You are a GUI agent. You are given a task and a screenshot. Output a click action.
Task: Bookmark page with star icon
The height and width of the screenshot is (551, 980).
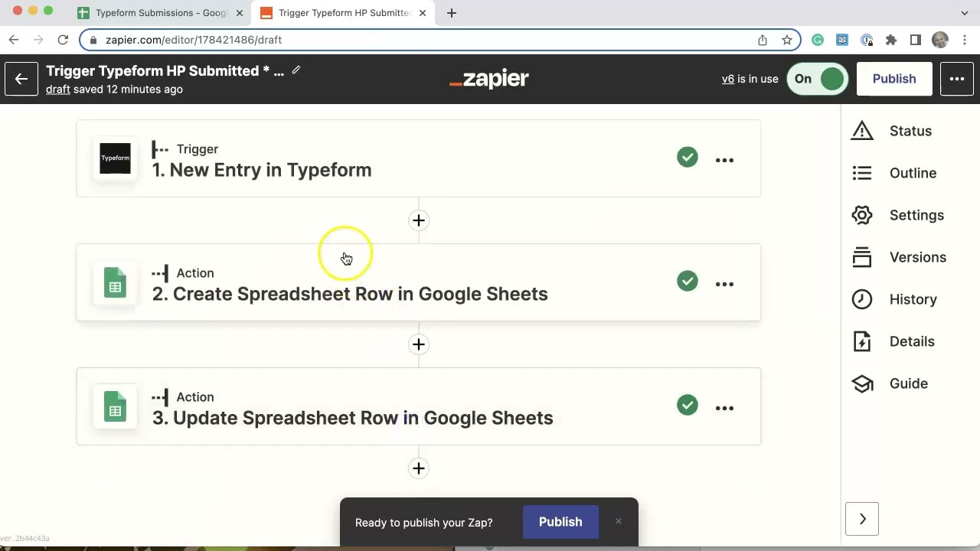(786, 40)
